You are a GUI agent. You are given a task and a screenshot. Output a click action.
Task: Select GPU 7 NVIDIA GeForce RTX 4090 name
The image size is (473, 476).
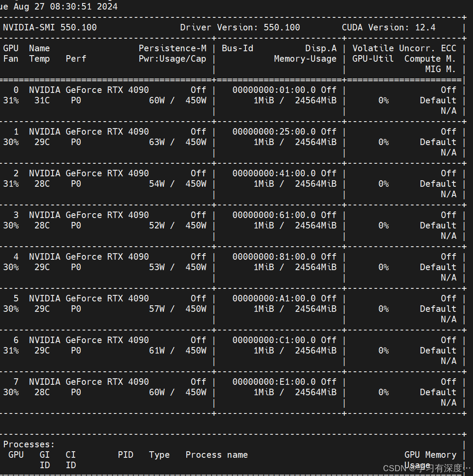[89, 382]
